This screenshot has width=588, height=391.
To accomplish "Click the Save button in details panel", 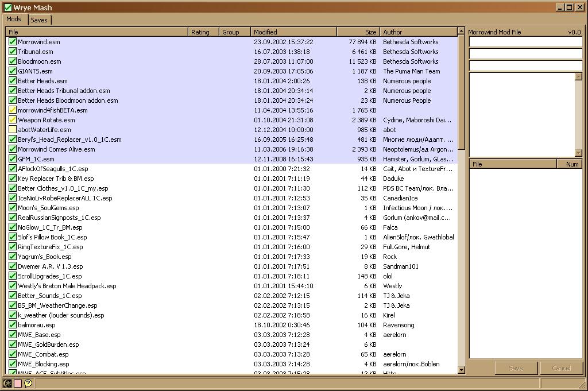I will [x=516, y=368].
